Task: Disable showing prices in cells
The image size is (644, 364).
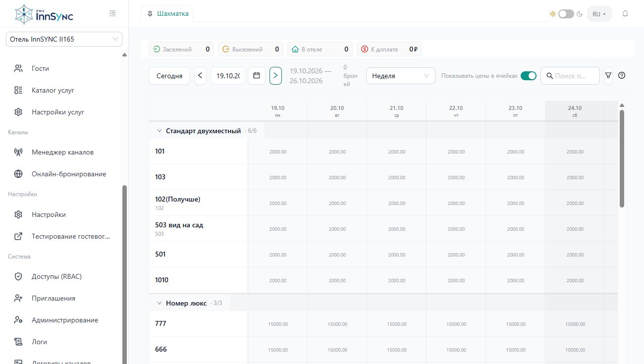Action: tap(529, 76)
